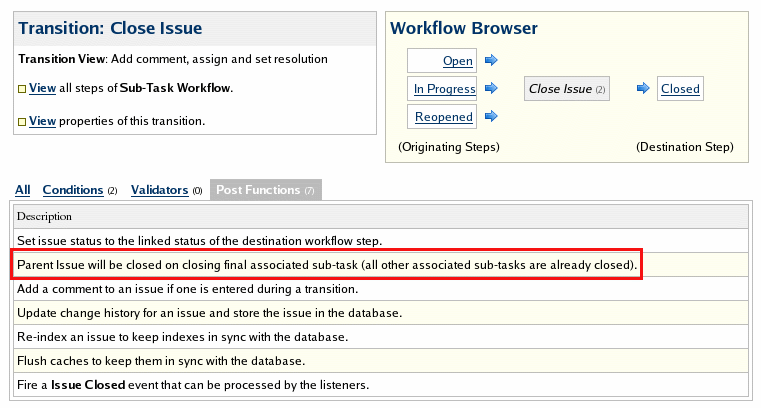Select the Close Issue transition box
761x408 pixels.
pos(567,89)
